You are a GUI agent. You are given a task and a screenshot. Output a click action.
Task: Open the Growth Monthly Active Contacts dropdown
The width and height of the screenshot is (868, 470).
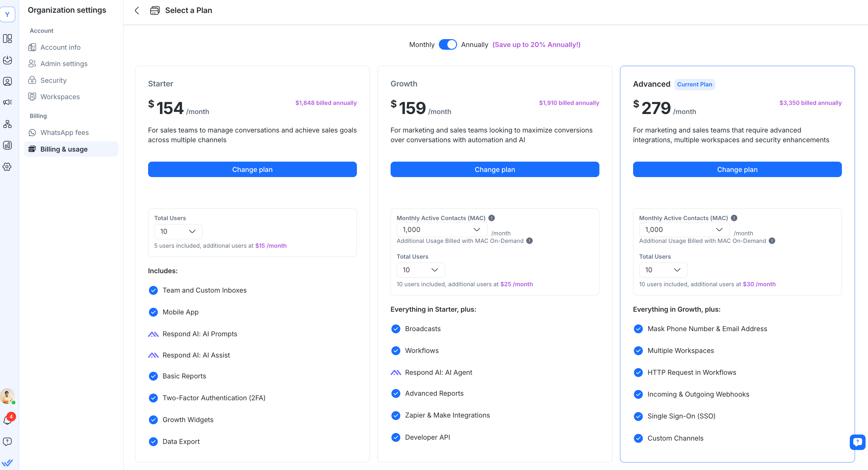coord(441,230)
